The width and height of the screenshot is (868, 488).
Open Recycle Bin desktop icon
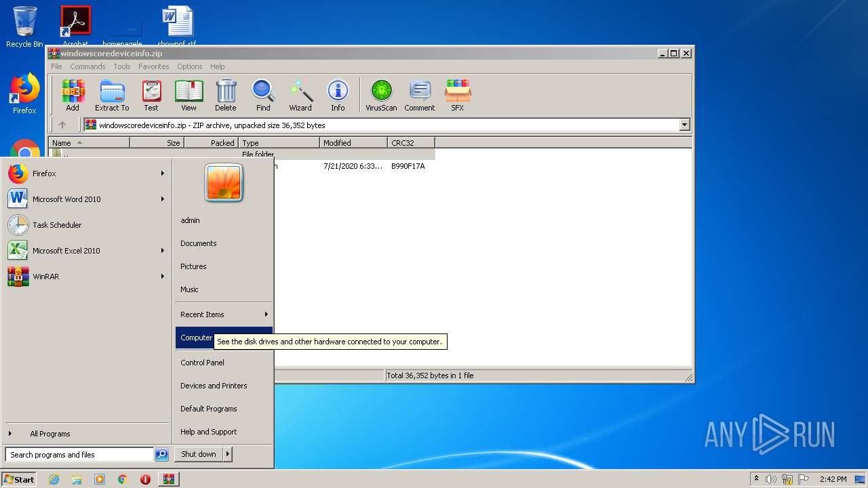tap(24, 27)
